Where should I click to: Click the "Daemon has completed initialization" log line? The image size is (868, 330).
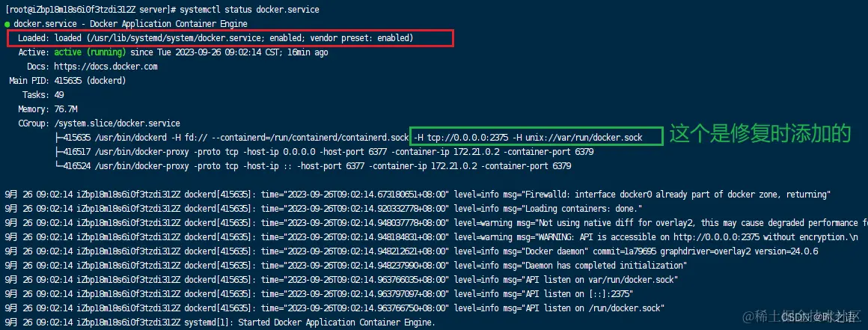click(588, 266)
